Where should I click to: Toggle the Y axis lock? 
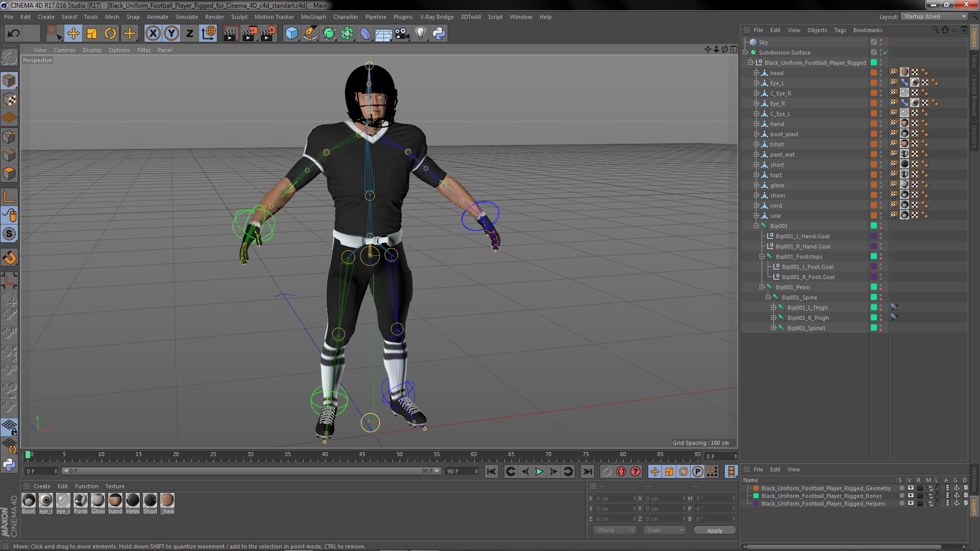click(171, 34)
